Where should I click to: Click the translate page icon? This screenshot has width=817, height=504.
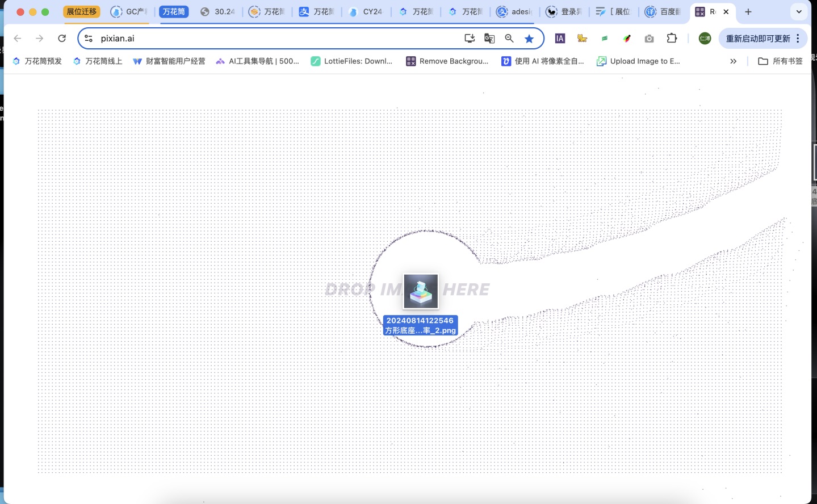click(489, 39)
